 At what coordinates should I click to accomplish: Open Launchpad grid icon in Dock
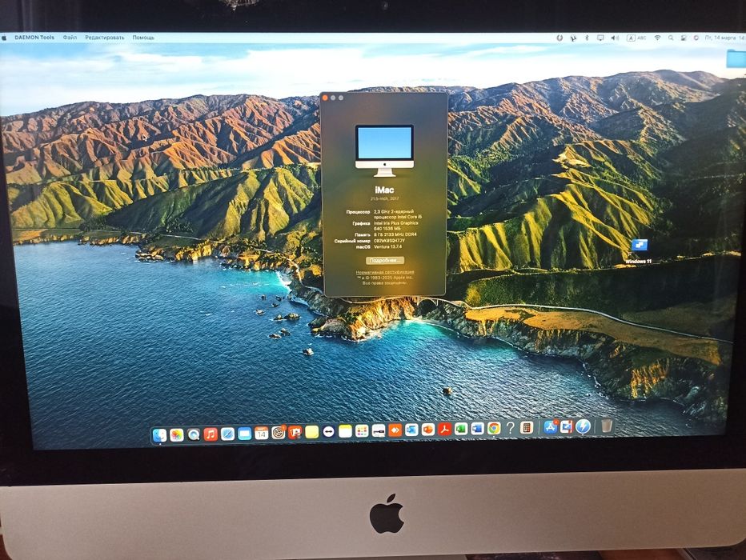tap(362, 431)
